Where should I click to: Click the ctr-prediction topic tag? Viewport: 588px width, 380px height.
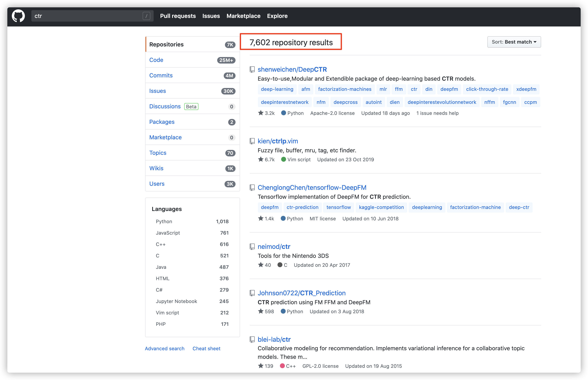(x=302, y=207)
